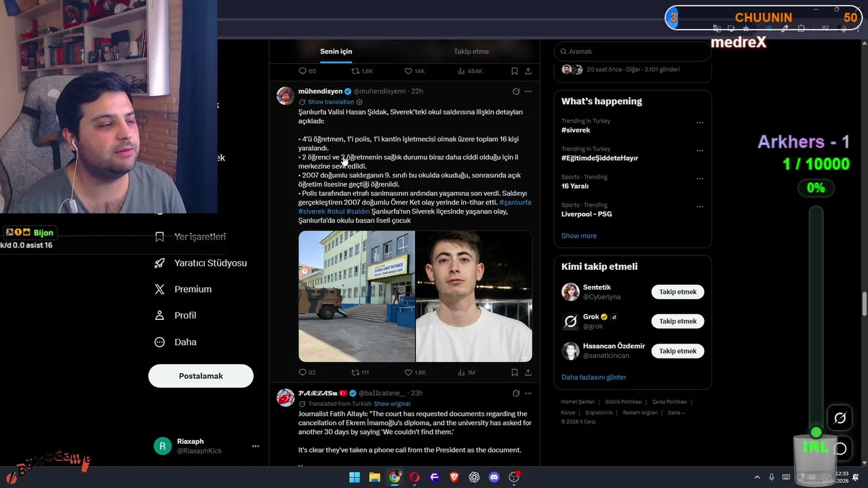Image resolution: width=868 pixels, height=488 pixels.
Task: Open the #siverek trending topic
Action: coord(576,130)
